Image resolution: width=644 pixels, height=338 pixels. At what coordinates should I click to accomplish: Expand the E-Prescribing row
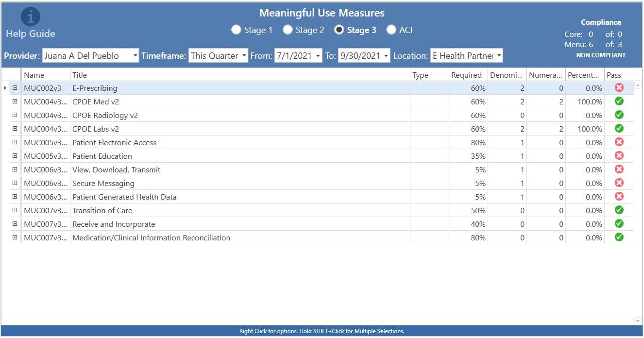click(15, 88)
